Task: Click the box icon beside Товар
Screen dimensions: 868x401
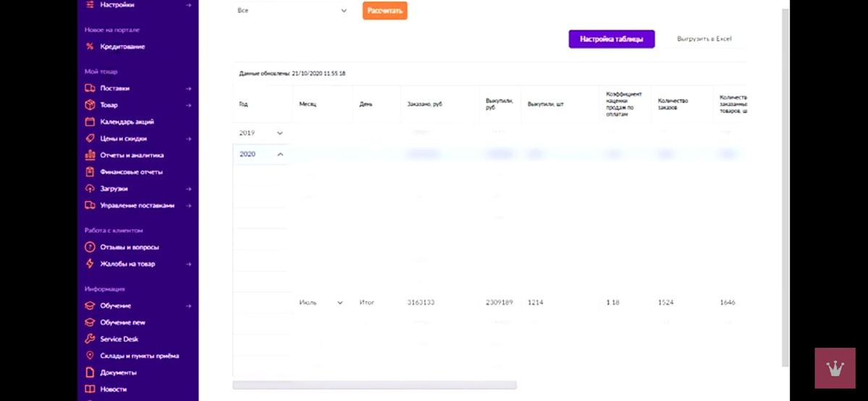Action: tap(90, 105)
